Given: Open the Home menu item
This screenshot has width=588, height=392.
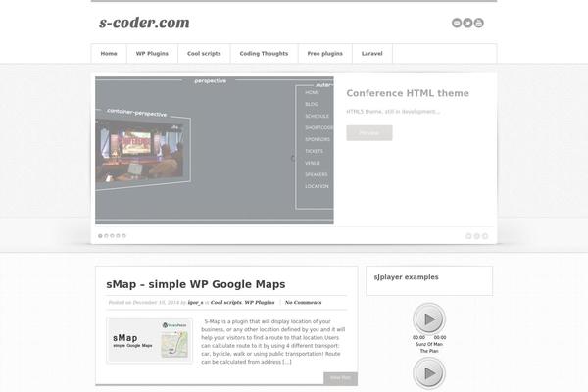Looking at the screenshot, I should click(109, 54).
